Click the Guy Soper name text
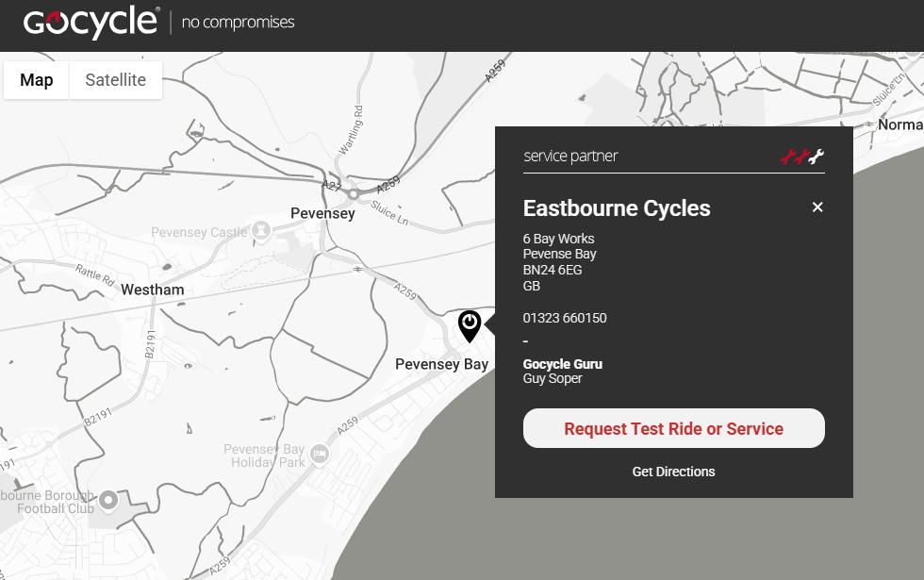The width and height of the screenshot is (924, 580). tap(553, 378)
